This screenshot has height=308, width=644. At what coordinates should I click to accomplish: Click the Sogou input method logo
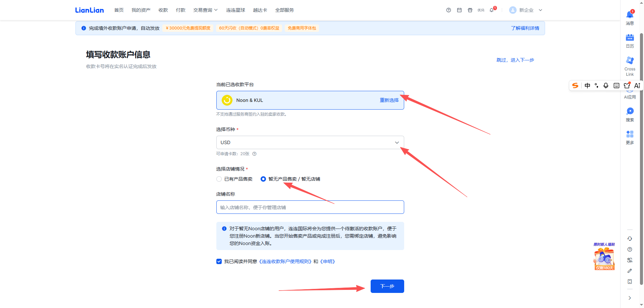click(575, 85)
